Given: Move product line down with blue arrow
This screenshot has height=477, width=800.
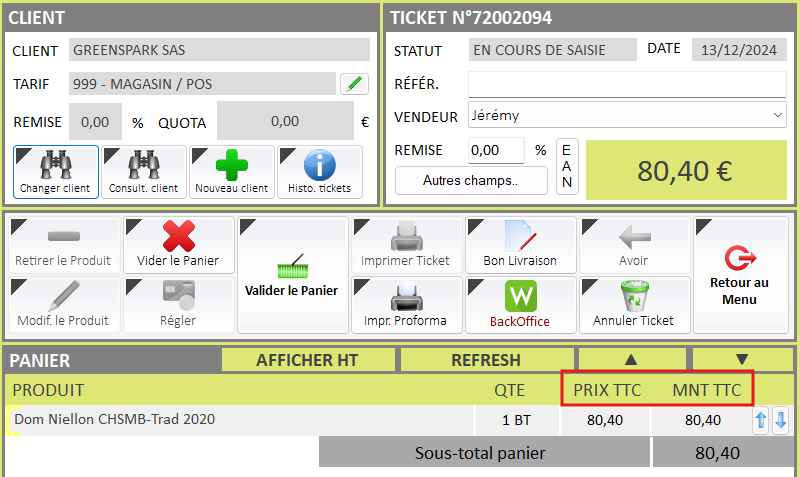Looking at the screenshot, I should click(x=780, y=421).
